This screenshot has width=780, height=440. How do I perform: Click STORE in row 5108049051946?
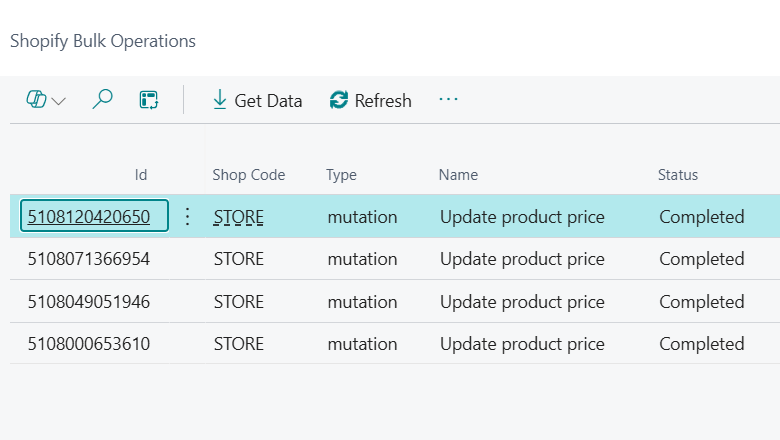238,302
